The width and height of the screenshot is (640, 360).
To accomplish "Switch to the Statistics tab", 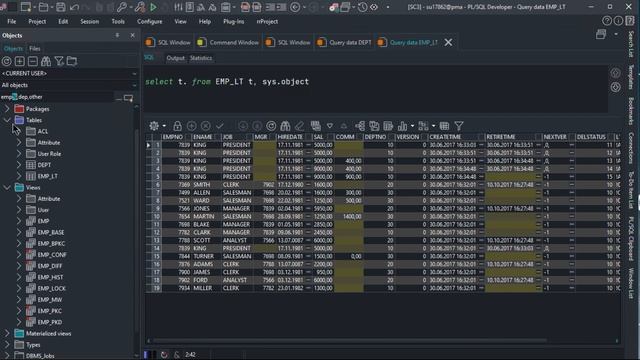I will [x=201, y=58].
